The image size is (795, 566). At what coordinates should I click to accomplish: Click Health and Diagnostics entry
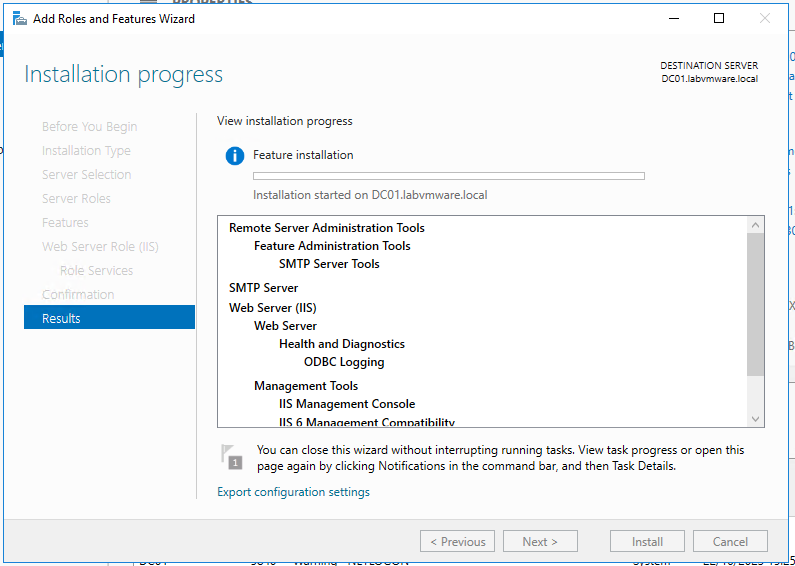pos(342,344)
